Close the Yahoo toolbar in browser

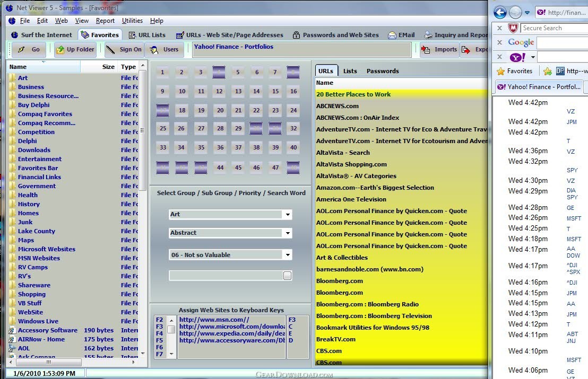(499, 57)
